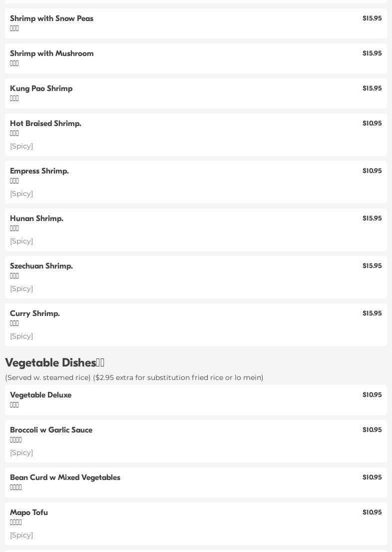
Task: Open the Curry Shrimp item card
Action: [196, 325]
